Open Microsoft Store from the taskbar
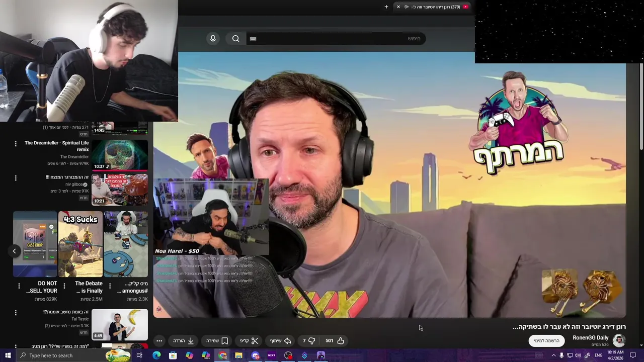Screen dimensions: 644x362 [x=173, y=355]
